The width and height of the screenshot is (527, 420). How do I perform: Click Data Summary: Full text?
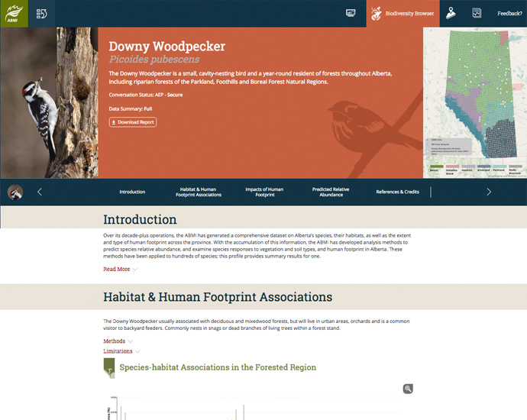click(131, 109)
